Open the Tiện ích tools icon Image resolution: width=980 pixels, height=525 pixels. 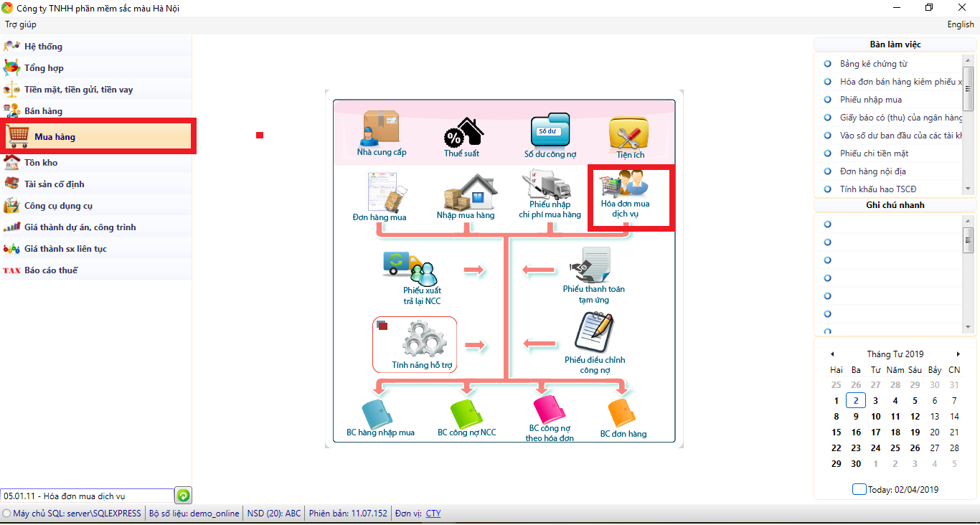[629, 133]
